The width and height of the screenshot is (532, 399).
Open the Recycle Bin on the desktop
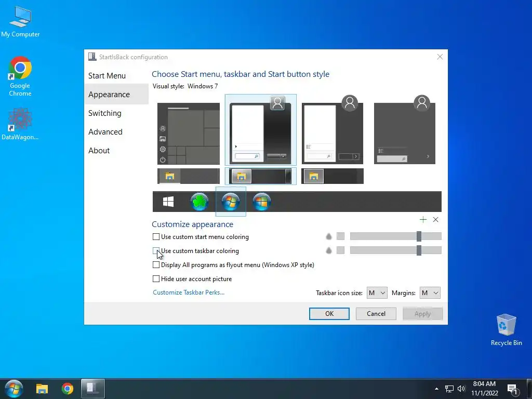pyautogui.click(x=506, y=330)
